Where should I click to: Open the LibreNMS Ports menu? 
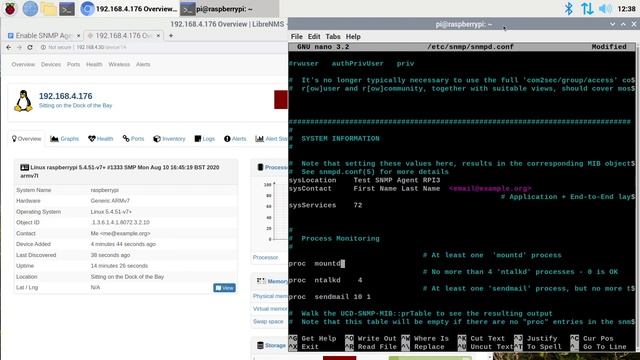tap(73, 64)
